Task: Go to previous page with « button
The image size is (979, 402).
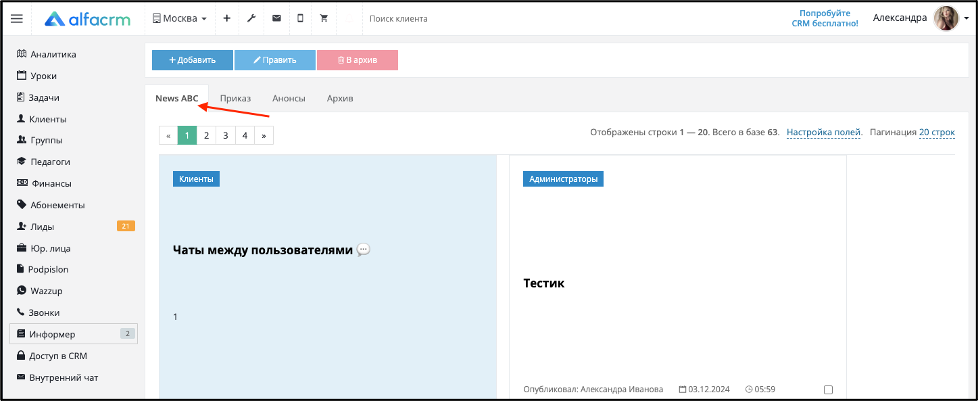Action: pyautogui.click(x=169, y=135)
